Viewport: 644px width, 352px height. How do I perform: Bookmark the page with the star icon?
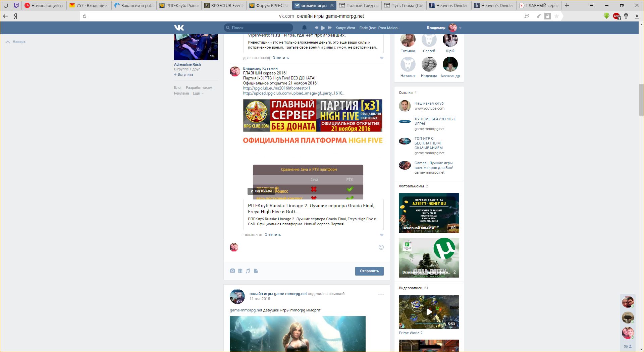pyautogui.click(x=556, y=16)
